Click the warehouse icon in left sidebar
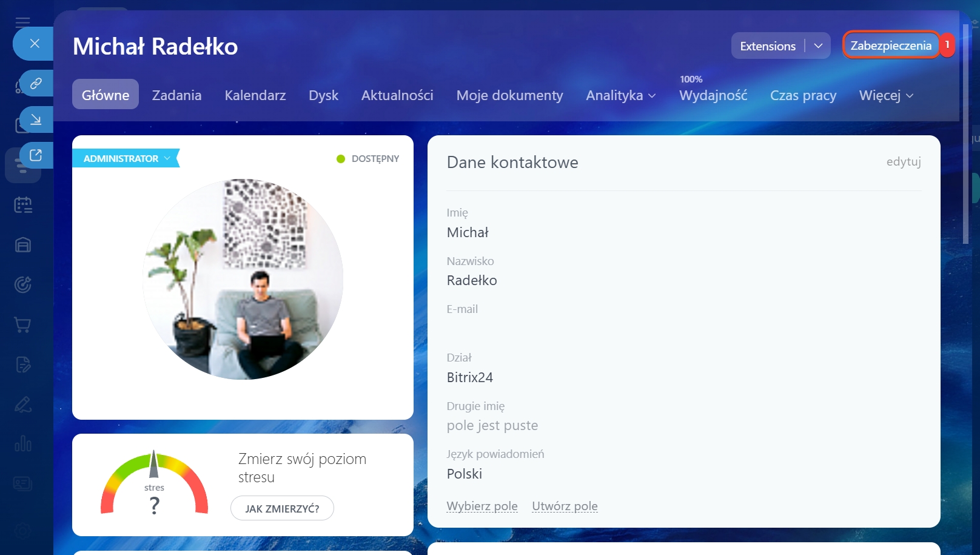 click(23, 245)
